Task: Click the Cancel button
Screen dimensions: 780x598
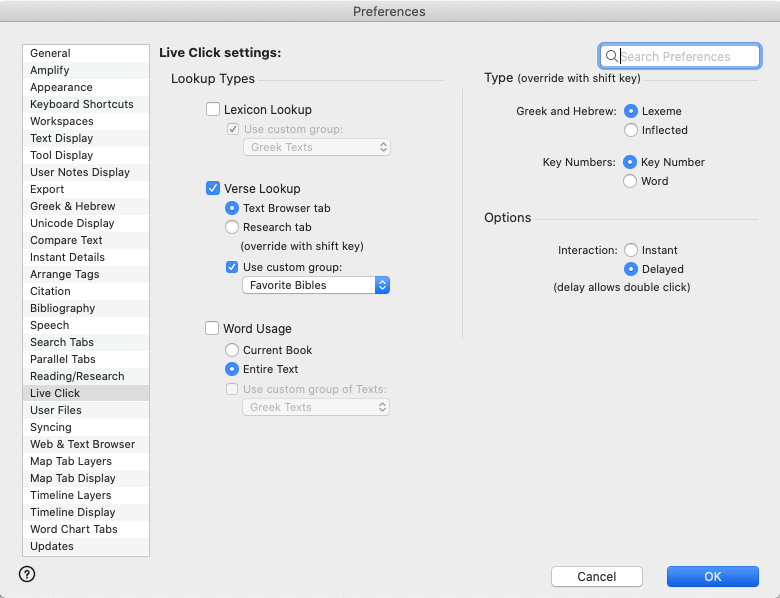Action: [x=597, y=576]
